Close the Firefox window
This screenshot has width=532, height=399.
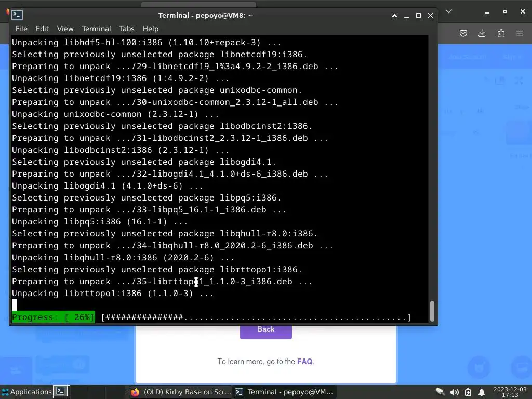(x=523, y=11)
